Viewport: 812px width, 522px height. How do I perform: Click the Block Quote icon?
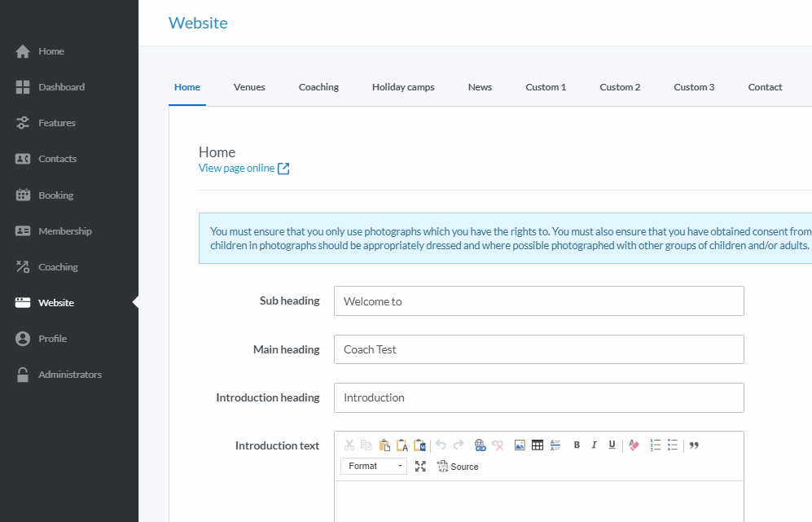695,445
